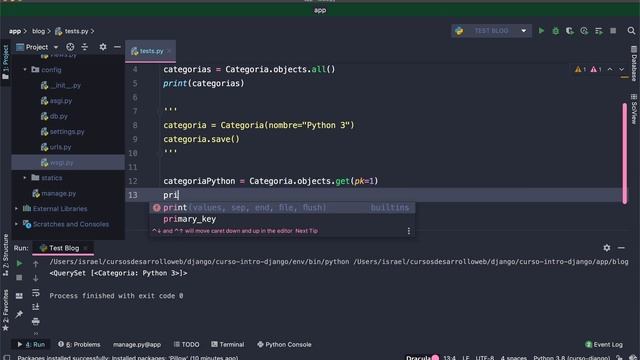Viewport: 640px width, 360px height.
Task: Pin the Test Blog run tab
Action: coord(19,314)
